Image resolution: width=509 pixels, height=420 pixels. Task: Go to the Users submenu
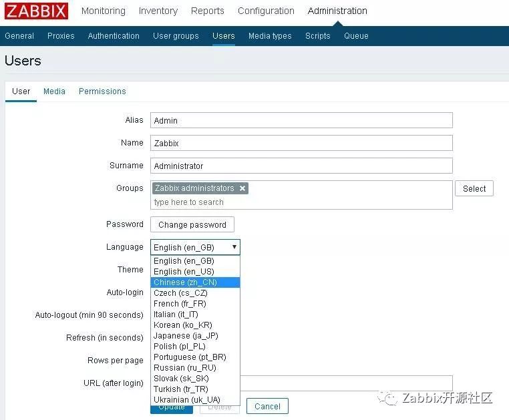(x=223, y=35)
